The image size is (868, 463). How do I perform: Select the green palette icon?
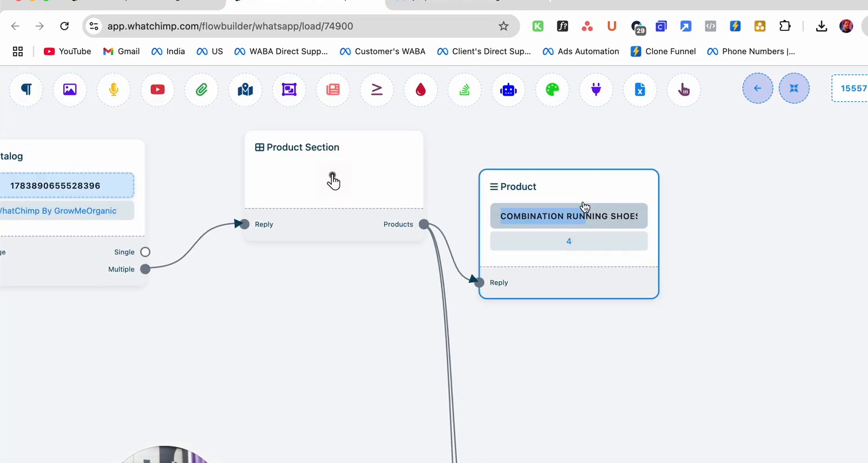(552, 90)
